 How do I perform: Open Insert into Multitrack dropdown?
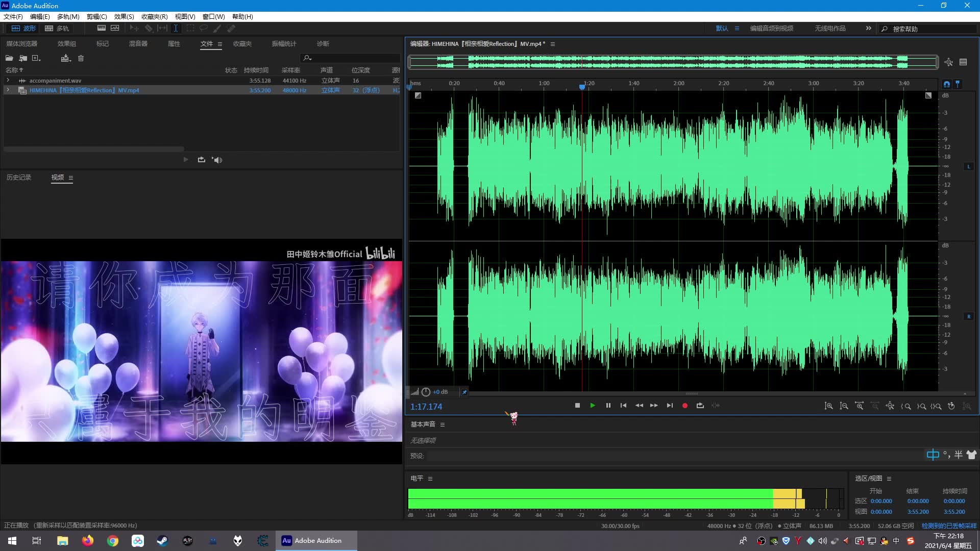click(66, 59)
